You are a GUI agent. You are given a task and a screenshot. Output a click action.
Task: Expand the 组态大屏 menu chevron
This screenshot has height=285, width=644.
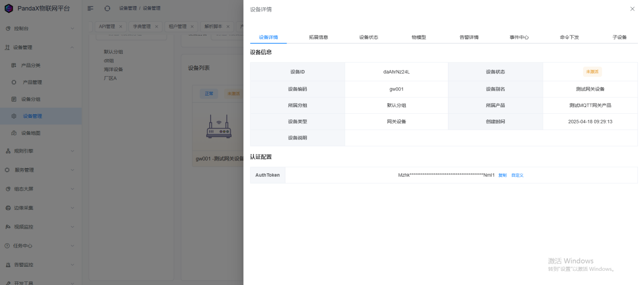point(72,189)
